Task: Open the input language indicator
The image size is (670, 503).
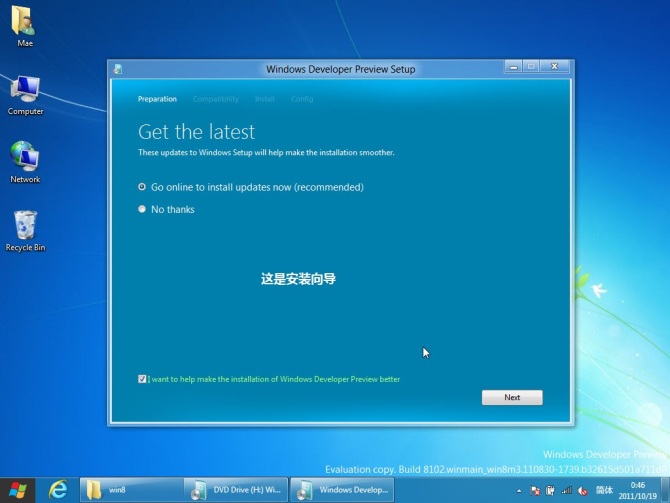Action: (x=604, y=490)
